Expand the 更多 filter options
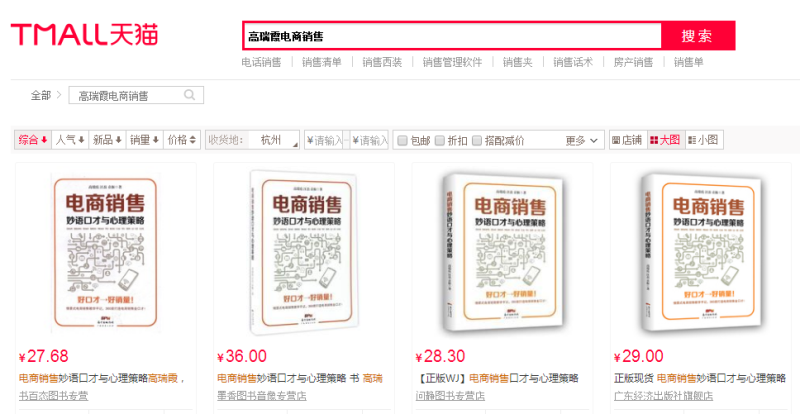The image size is (800, 414). click(x=581, y=140)
